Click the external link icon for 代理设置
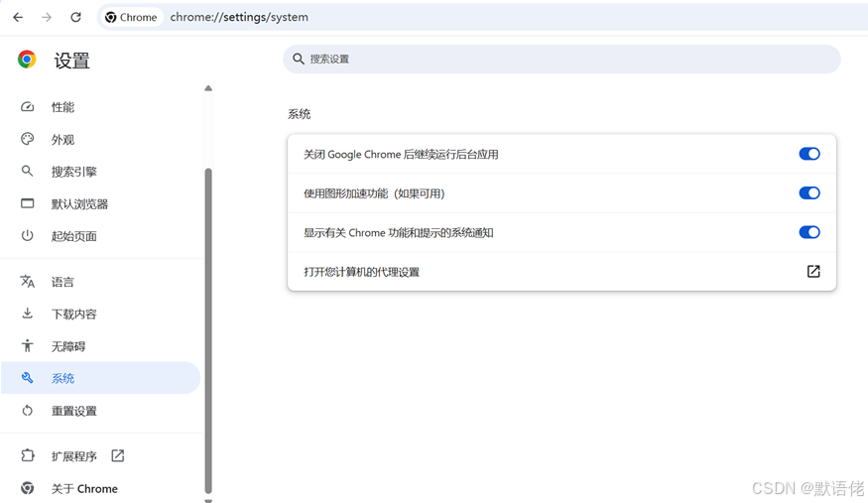 813,271
